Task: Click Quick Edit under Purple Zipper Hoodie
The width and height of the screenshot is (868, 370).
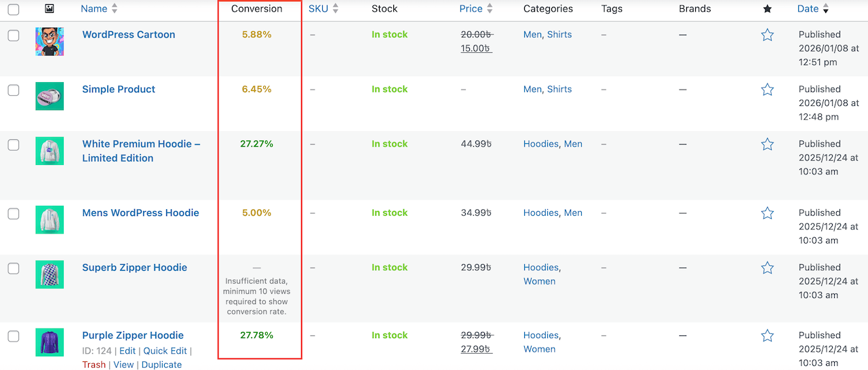Action: tap(165, 351)
